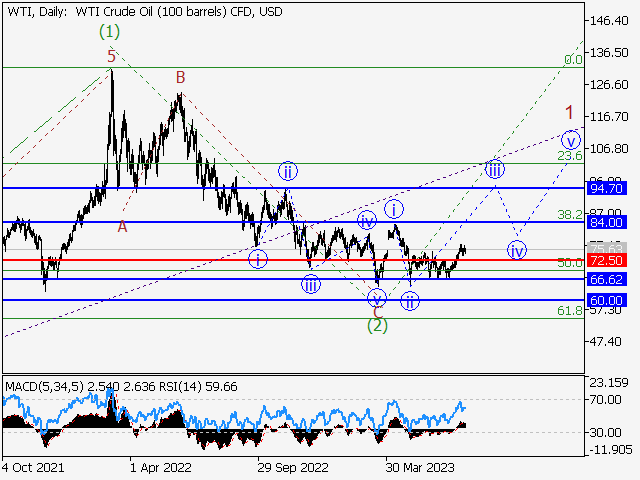Select projected circled iv label near 50.0 level

(517, 250)
